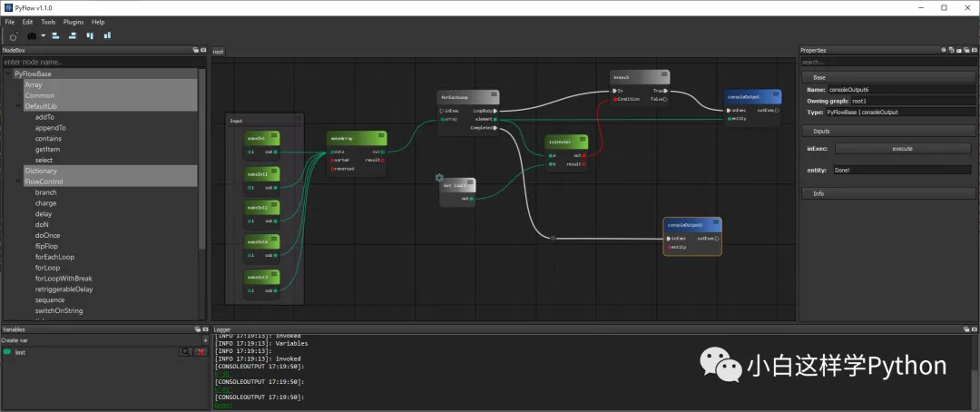Click the third align toolbar icon
This screenshot has width=980, height=412.
90,36
